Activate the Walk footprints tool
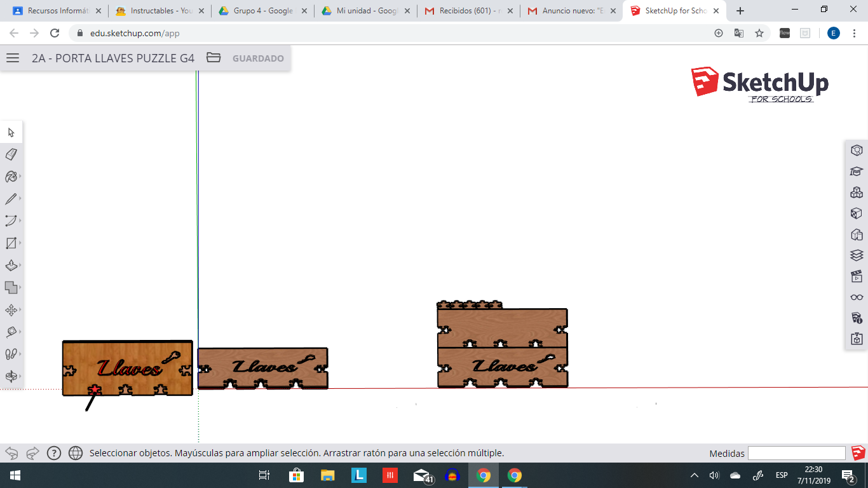868x488 pixels. click(x=11, y=354)
